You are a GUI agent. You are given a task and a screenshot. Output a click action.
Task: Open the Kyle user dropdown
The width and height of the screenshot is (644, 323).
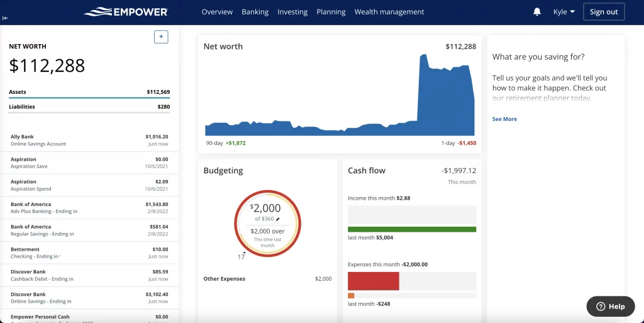(564, 12)
